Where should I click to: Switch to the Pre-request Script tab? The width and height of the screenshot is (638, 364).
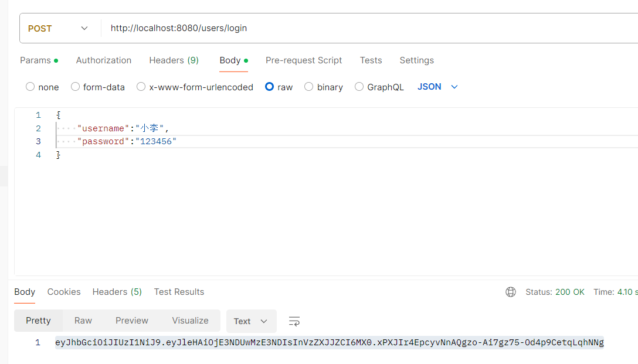pos(303,60)
